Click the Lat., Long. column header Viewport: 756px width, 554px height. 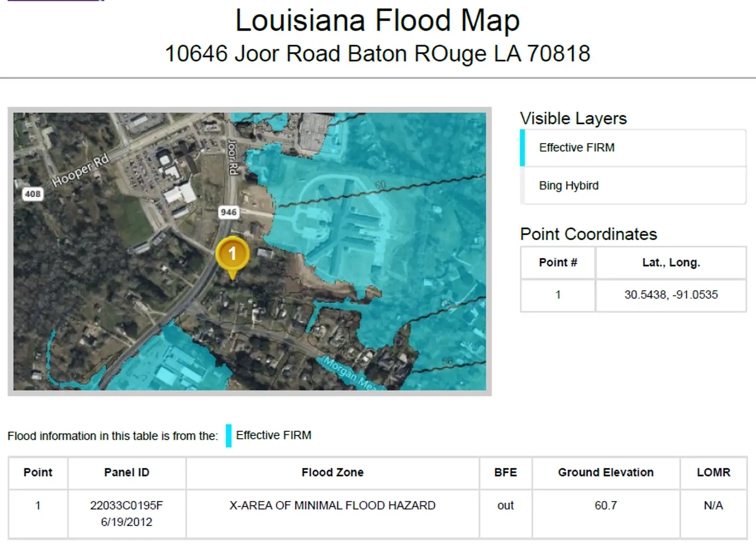point(671,262)
